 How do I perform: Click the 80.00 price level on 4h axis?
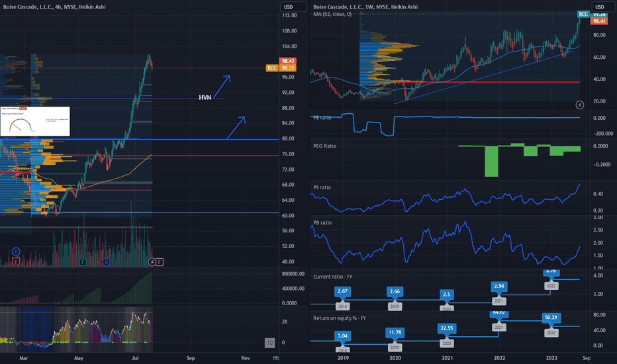(289, 138)
